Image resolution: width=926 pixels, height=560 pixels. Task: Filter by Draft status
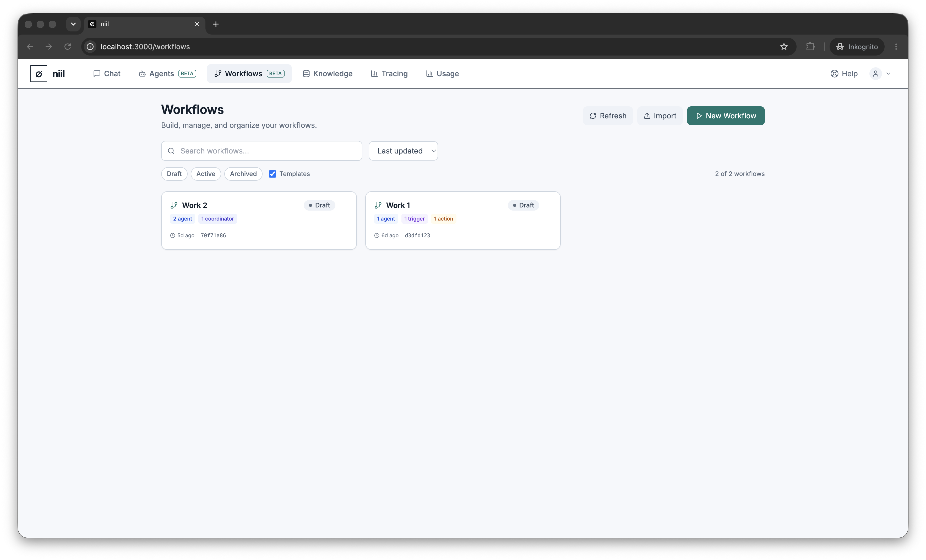(174, 174)
